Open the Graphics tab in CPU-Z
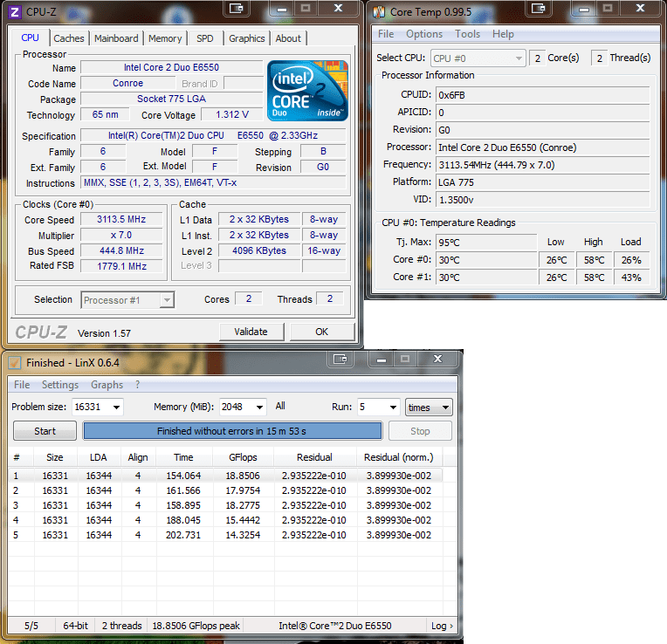 (x=247, y=38)
